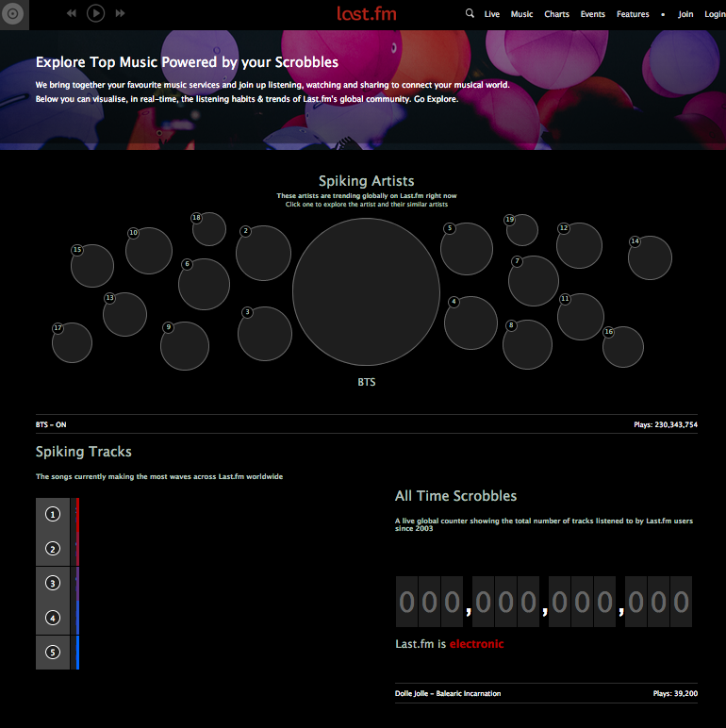
Task: Select spiking track rank 3
Action: (x=53, y=583)
